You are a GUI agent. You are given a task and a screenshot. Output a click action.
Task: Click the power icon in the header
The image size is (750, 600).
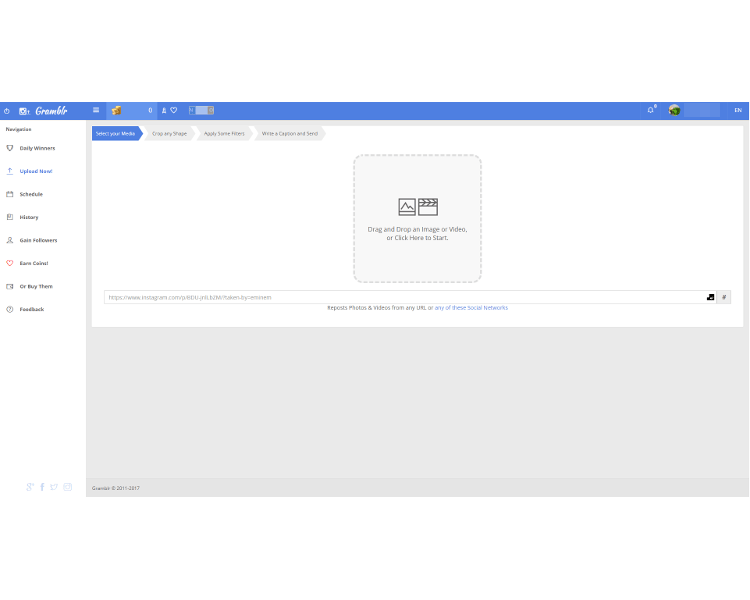(x=7, y=111)
